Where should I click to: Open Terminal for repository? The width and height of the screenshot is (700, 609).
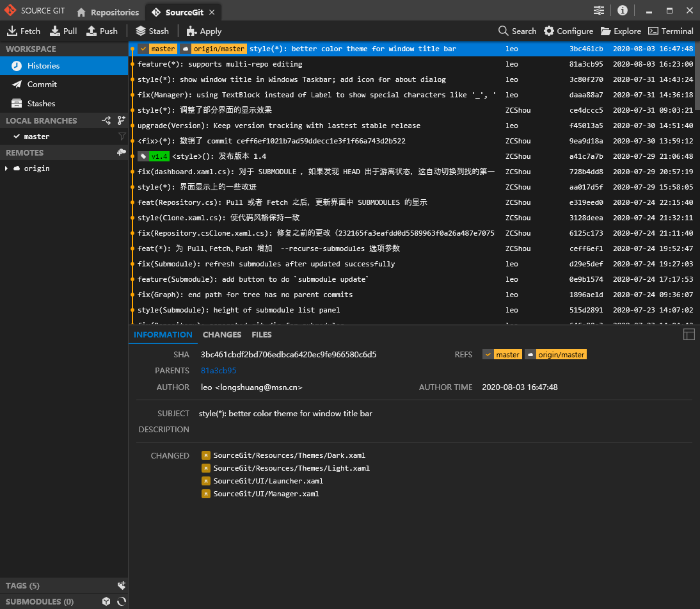(x=671, y=31)
